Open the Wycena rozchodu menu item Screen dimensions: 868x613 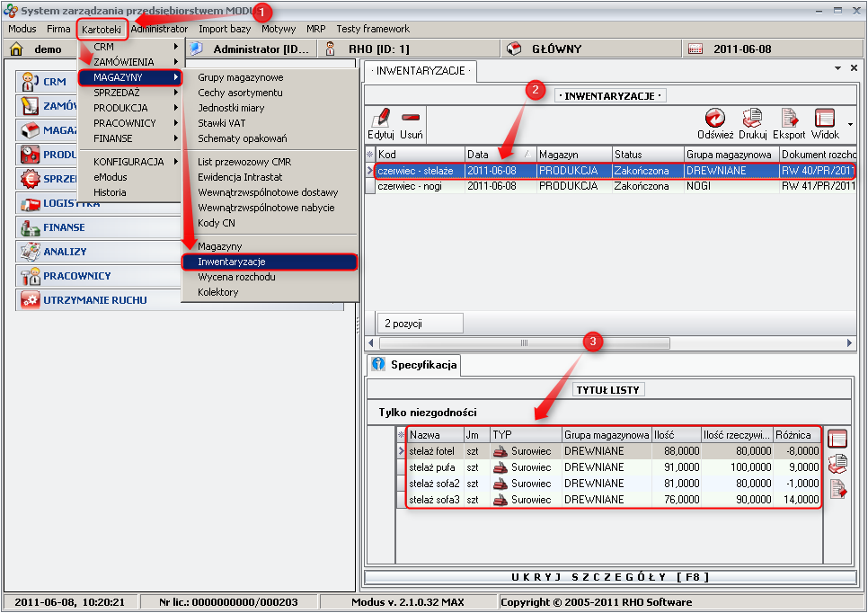pyautogui.click(x=236, y=277)
